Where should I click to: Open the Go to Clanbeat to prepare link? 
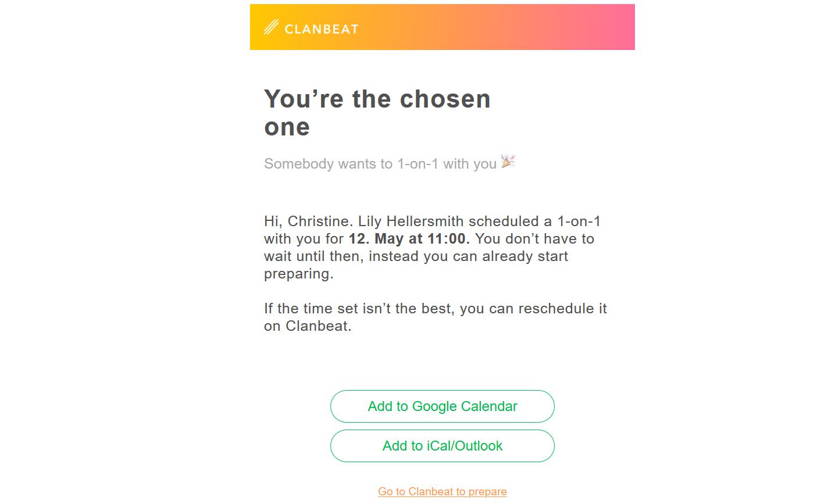point(442,492)
